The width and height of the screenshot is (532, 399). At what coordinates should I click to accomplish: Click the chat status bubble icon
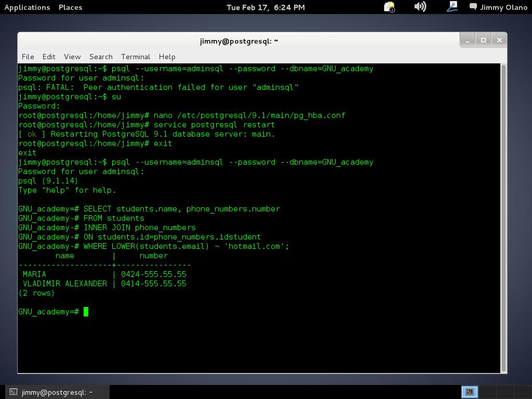click(x=473, y=7)
